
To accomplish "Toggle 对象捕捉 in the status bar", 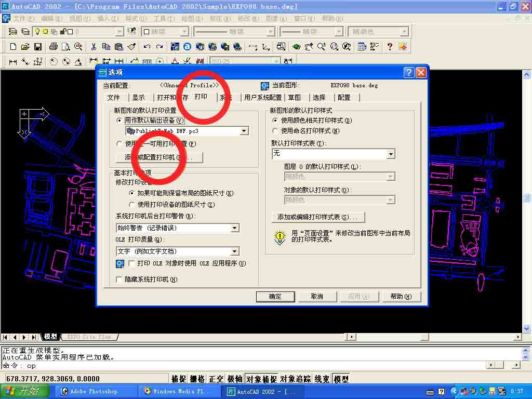I will [x=261, y=379].
